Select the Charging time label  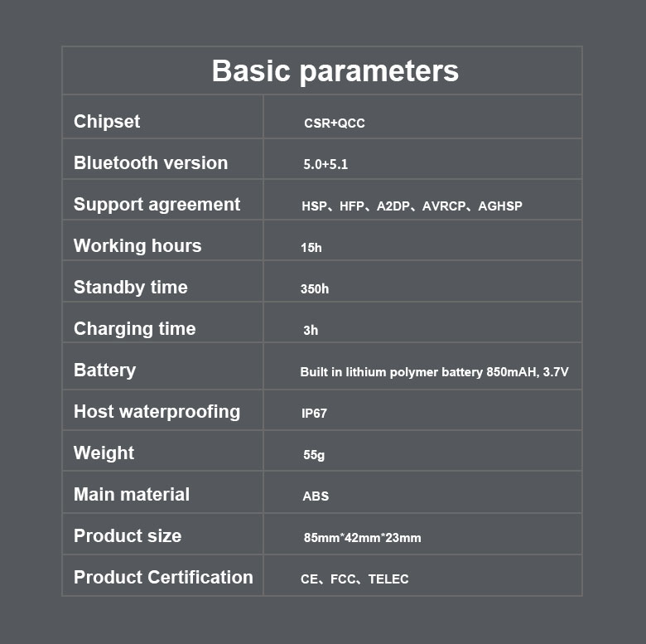click(x=135, y=329)
